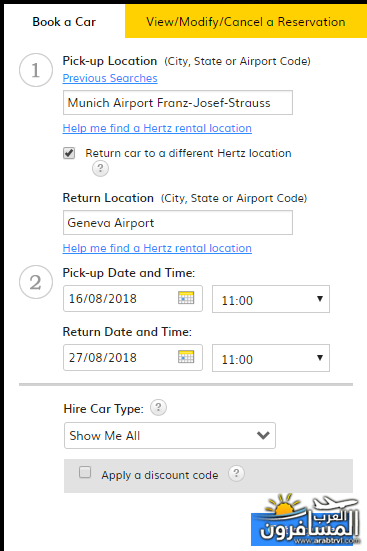The image size is (367, 551).
Task: Open the pick-up date calendar icon
Action: [186, 298]
